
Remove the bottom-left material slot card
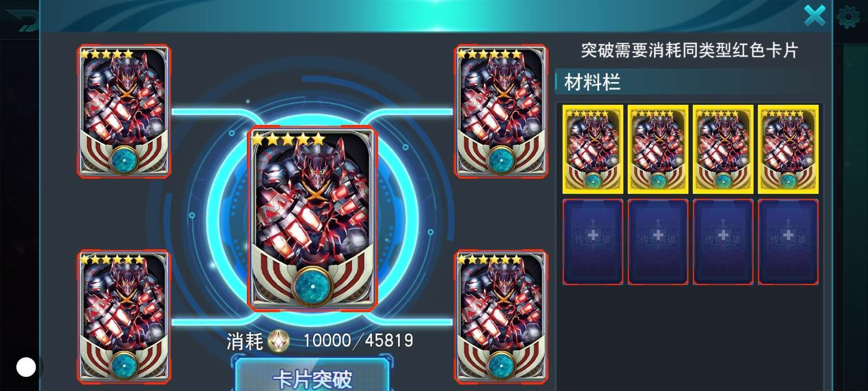tap(124, 317)
